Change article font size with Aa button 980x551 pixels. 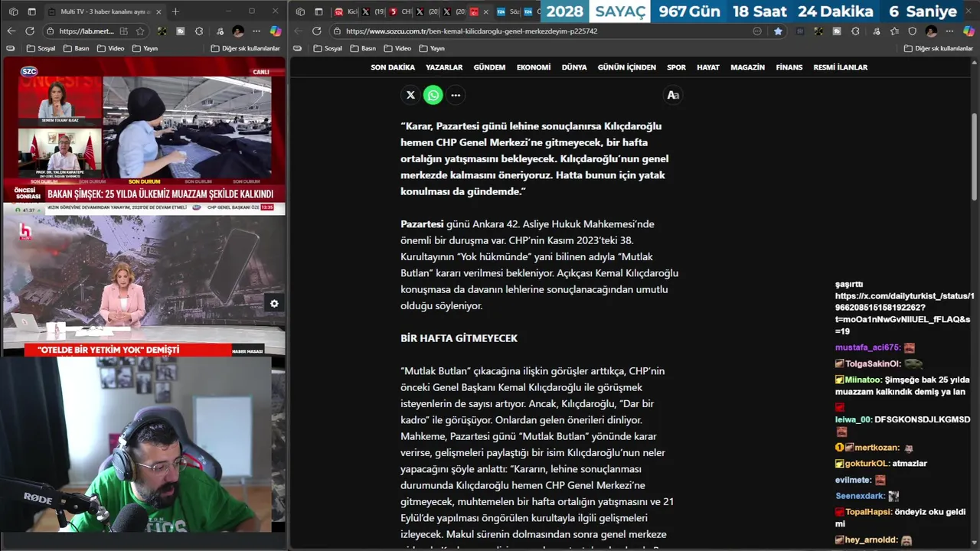coord(673,95)
